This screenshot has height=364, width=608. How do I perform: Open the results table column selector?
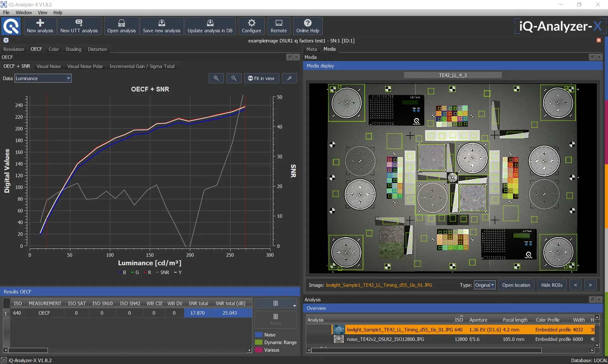coord(276,303)
